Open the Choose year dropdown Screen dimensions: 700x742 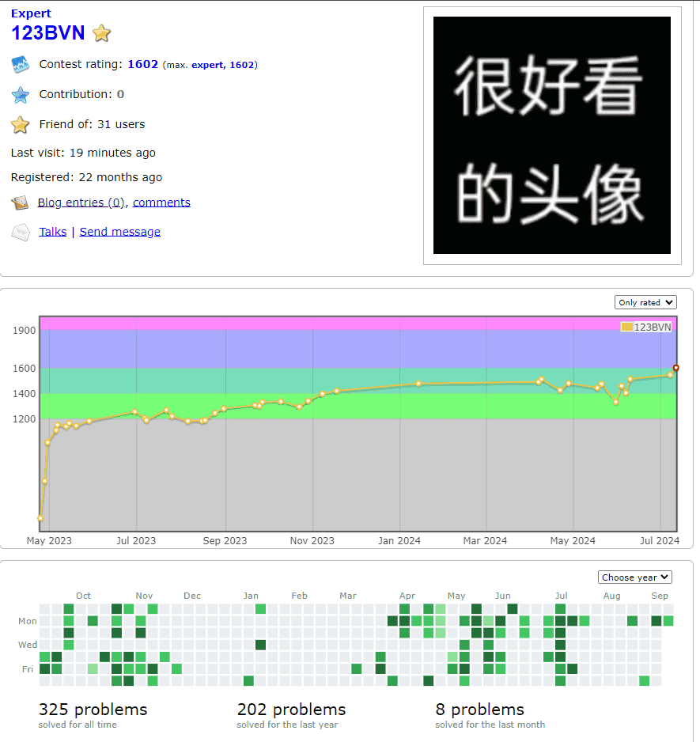[x=634, y=577]
